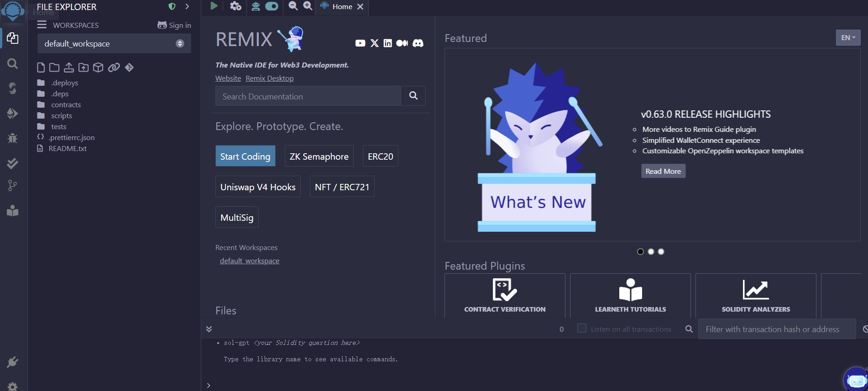Click the AI robot toolbar icon
This screenshot has width=868, height=391.
pos(256,6)
